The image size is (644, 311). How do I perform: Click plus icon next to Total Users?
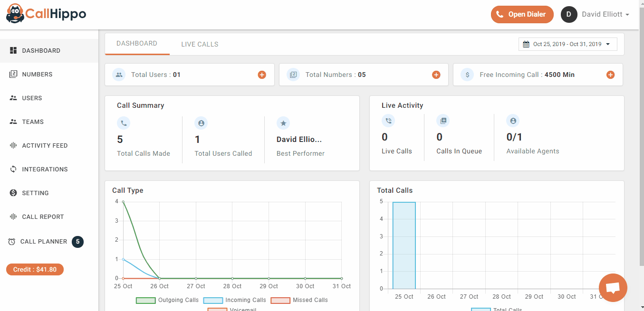pyautogui.click(x=262, y=75)
